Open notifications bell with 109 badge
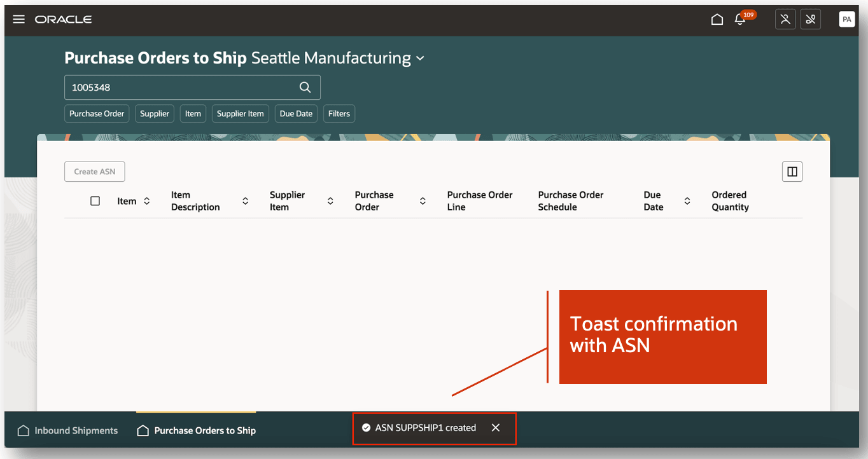Image resolution: width=868 pixels, height=459 pixels. [740, 20]
